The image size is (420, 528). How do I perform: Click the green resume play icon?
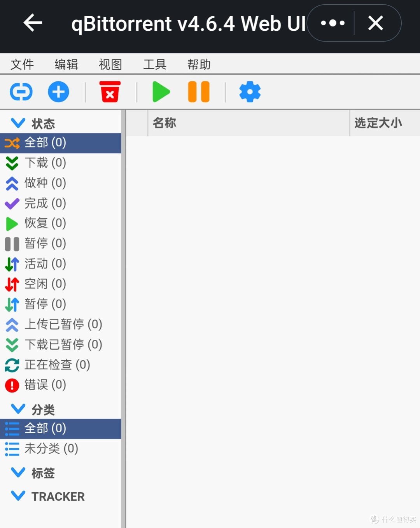pos(161,92)
